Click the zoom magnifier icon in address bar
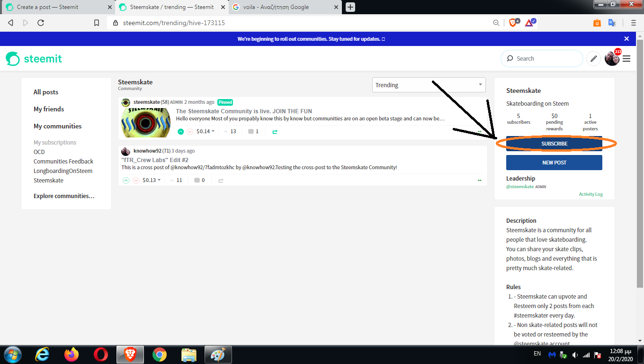Screen dimensions: 644x364 pyautogui.click(x=496, y=22)
